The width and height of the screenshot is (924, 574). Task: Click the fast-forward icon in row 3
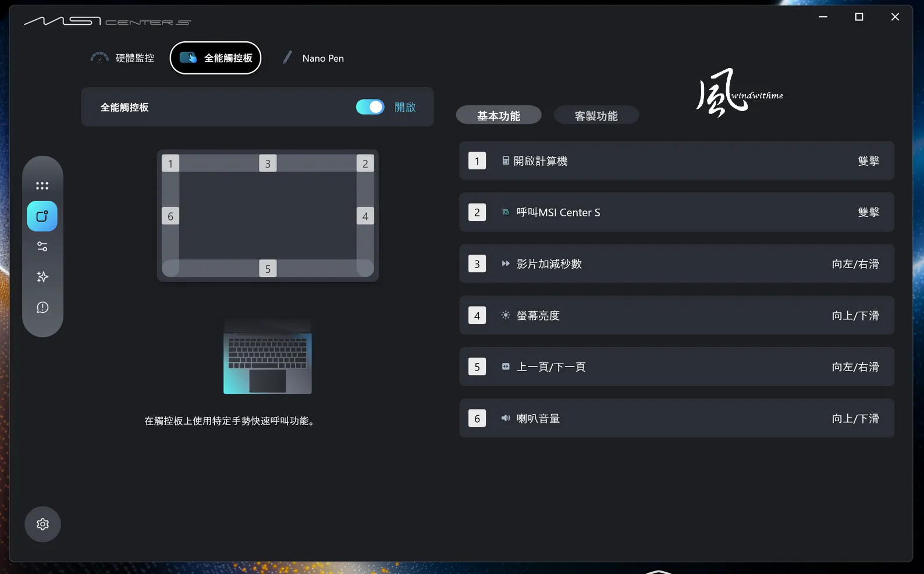pos(506,263)
